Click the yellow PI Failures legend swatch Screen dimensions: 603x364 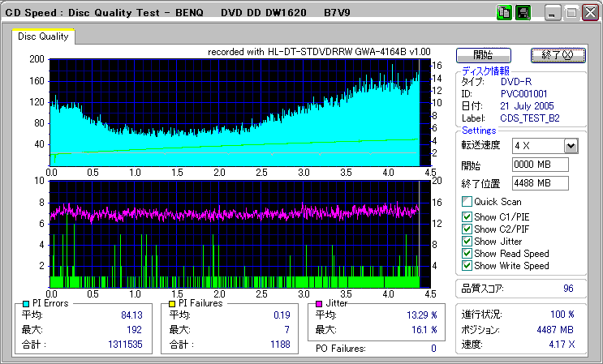(x=172, y=303)
